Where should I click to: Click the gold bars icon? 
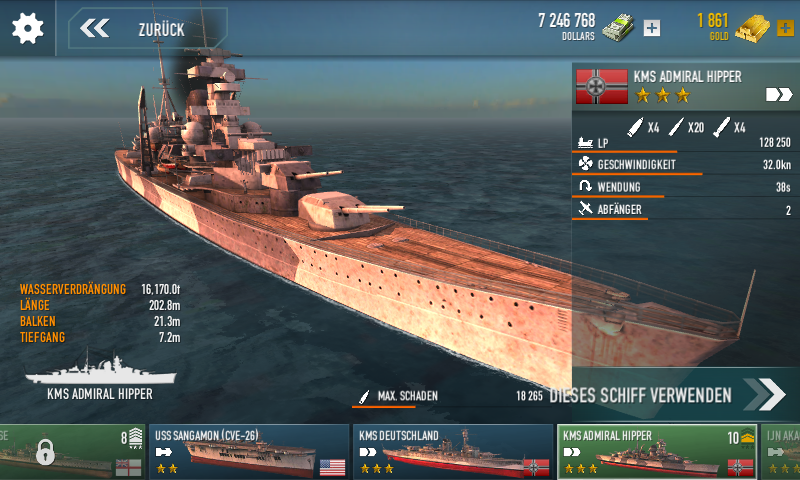753,29
